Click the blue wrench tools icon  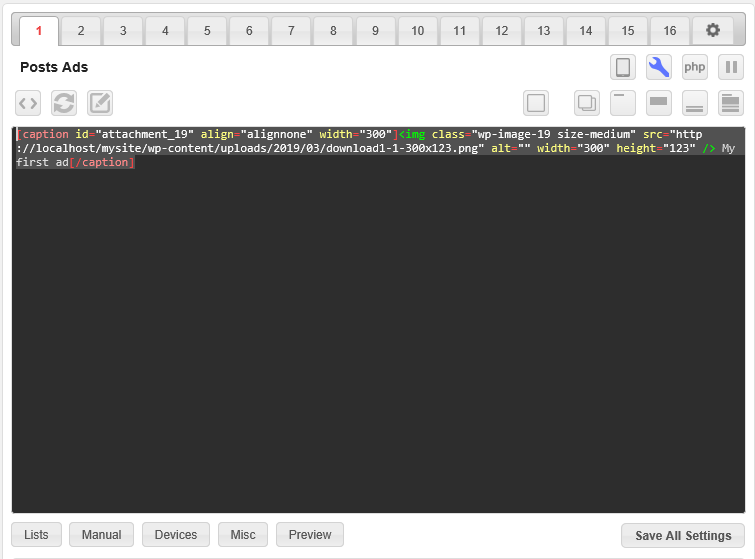[x=659, y=68]
